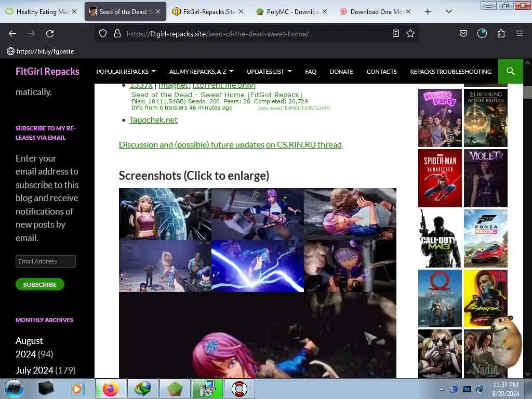Image resolution: width=532 pixels, height=399 pixels.
Task: Enlarge the blue energy shield screenshot
Action: pyautogui.click(x=165, y=214)
